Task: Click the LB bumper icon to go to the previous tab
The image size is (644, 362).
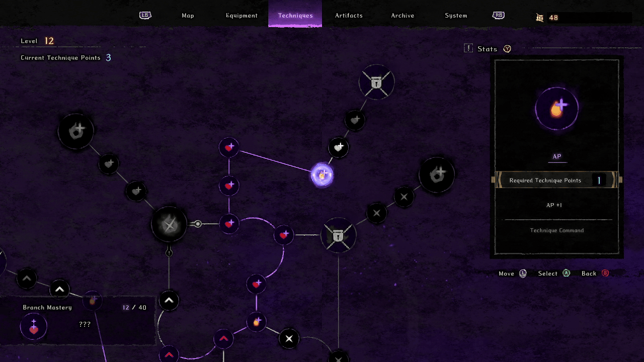Action: pyautogui.click(x=145, y=15)
